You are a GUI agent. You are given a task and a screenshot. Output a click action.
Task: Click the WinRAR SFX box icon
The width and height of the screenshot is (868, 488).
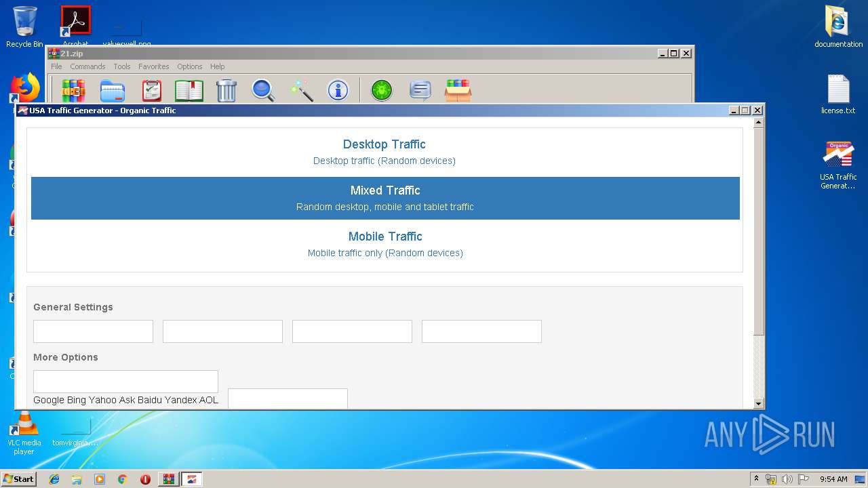(x=458, y=89)
